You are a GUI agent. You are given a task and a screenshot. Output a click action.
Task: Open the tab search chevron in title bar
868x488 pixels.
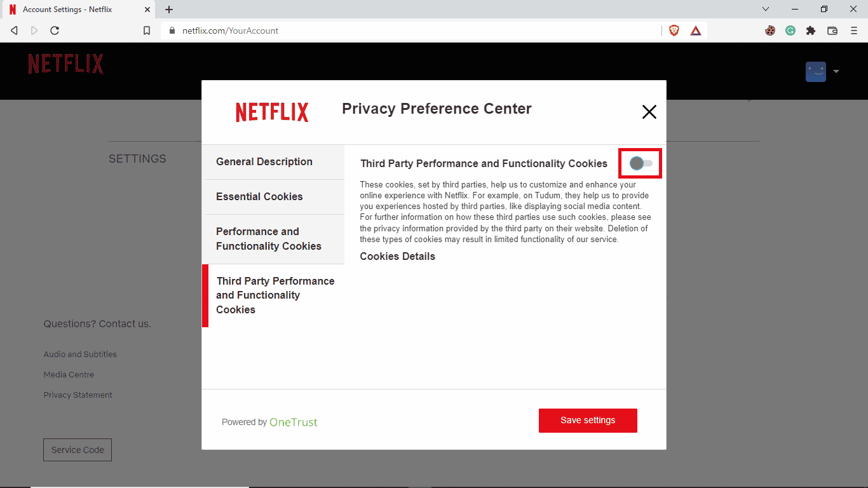[766, 9]
